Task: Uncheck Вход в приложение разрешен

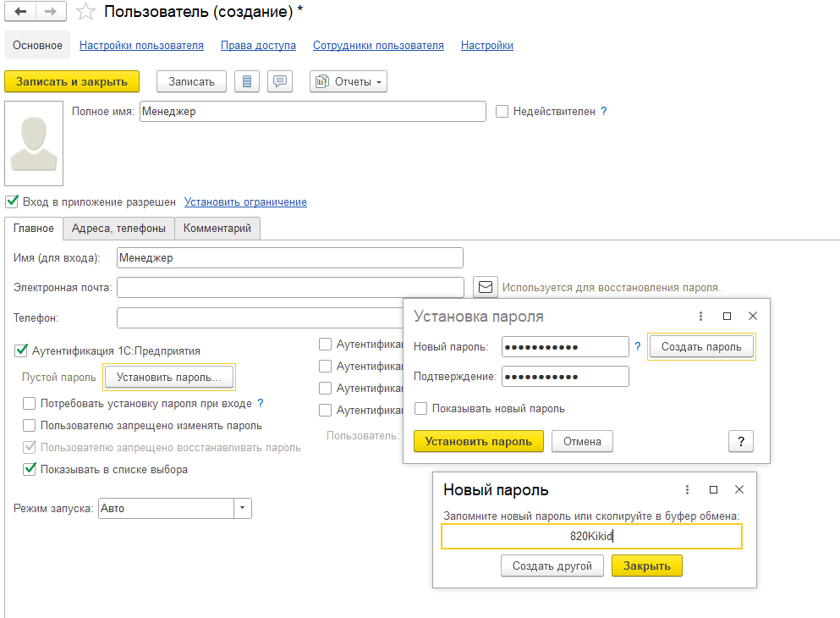Action: click(x=12, y=202)
